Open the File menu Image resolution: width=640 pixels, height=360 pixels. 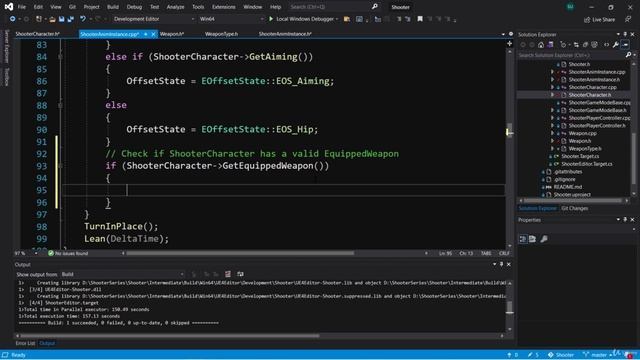coord(22,7)
